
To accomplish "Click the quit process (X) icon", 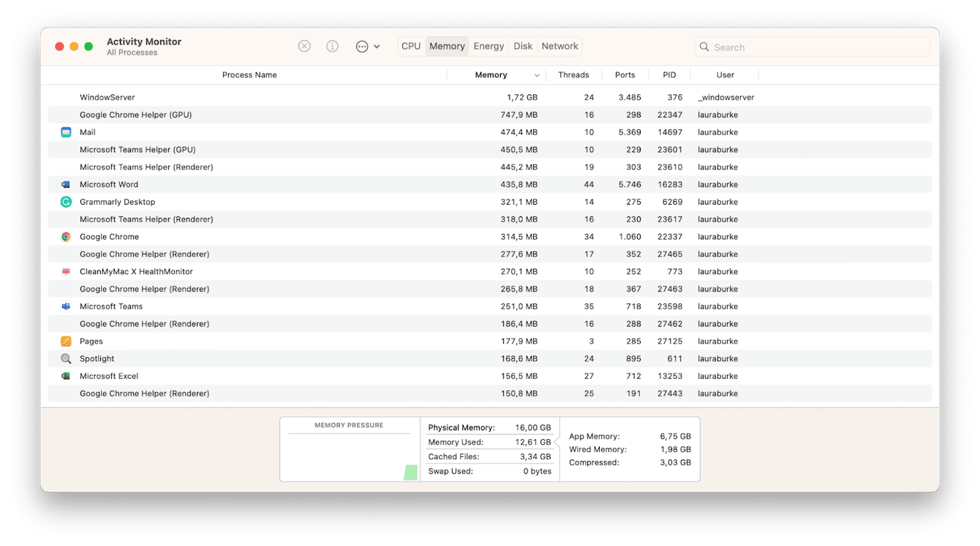I will pyautogui.click(x=304, y=46).
